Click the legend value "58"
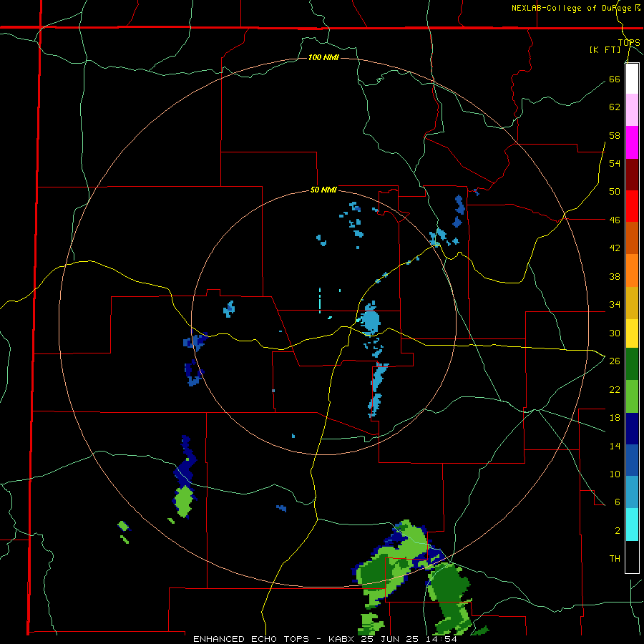644x644 pixels. pyautogui.click(x=615, y=135)
